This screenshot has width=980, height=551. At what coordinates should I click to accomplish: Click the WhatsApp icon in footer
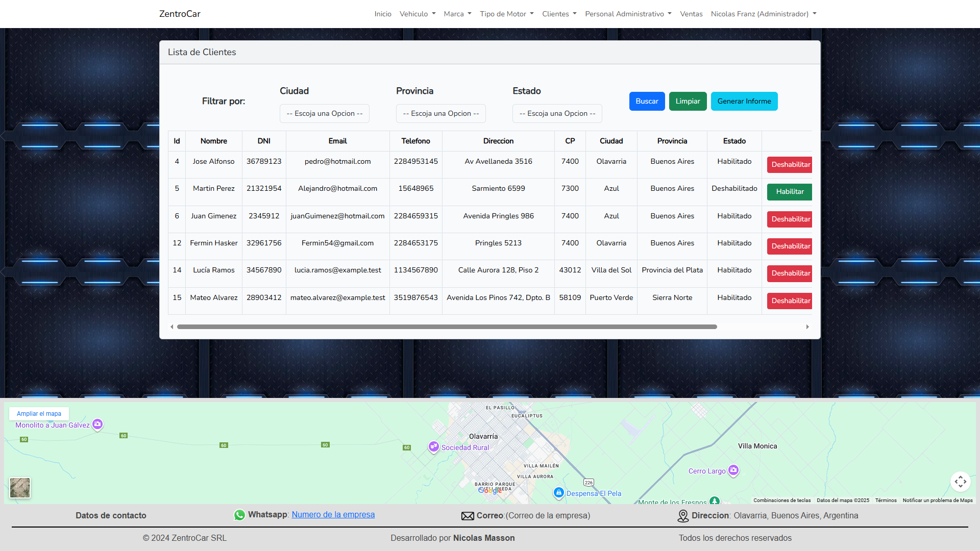pos(239,515)
